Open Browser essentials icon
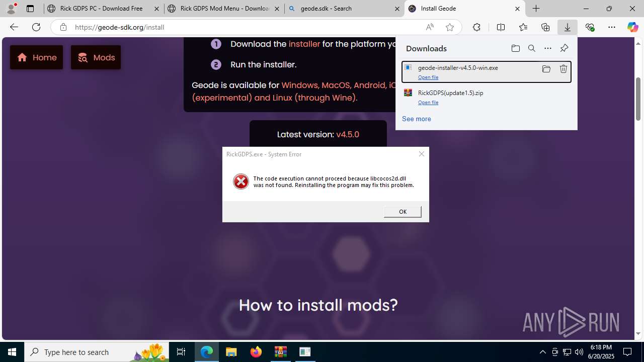This screenshot has width=644, height=362. tap(590, 27)
